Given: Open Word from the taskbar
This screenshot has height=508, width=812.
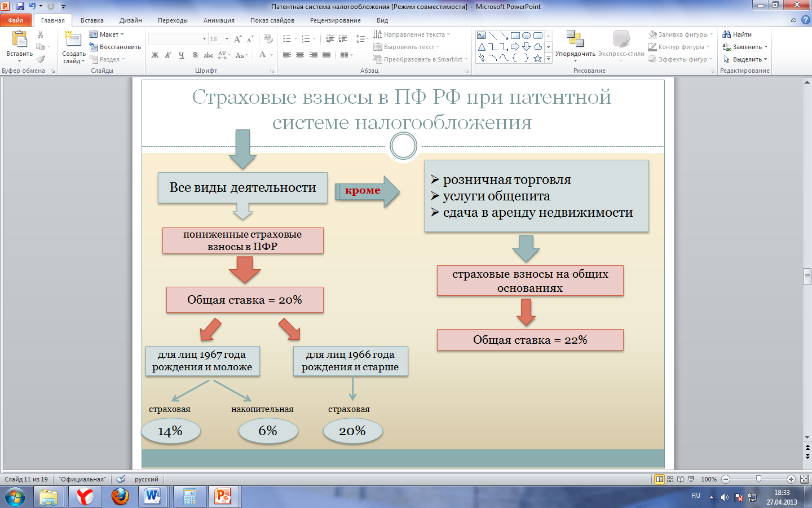Looking at the screenshot, I should pos(152,497).
